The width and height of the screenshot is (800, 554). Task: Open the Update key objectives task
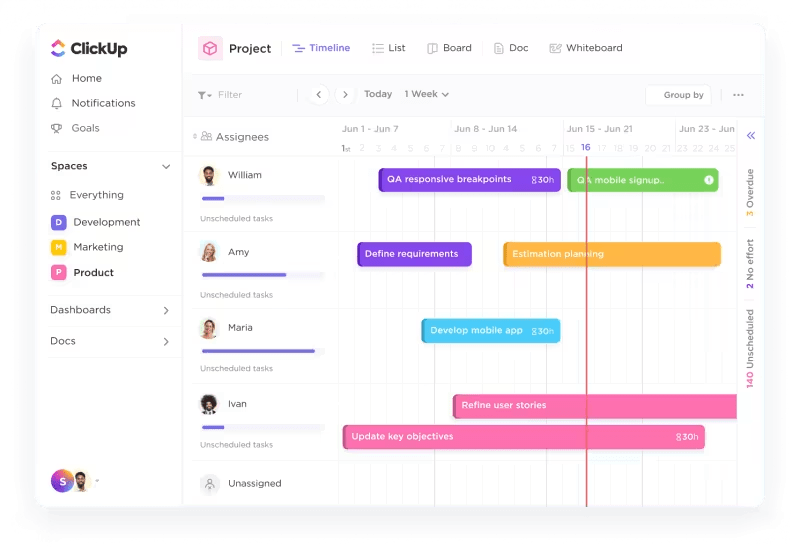[523, 437]
